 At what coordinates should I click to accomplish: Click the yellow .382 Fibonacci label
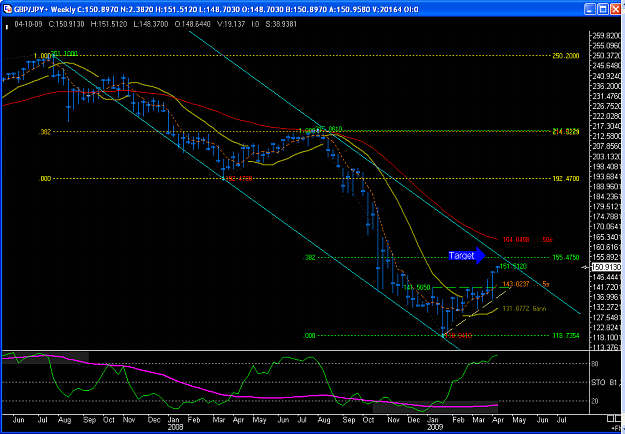pos(45,132)
